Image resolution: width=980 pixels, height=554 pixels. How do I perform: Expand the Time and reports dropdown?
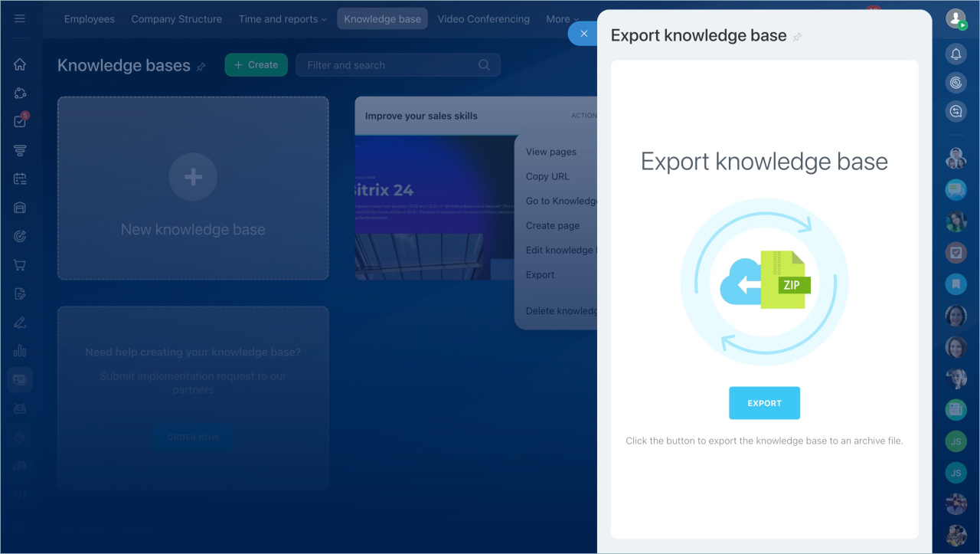[x=283, y=19]
